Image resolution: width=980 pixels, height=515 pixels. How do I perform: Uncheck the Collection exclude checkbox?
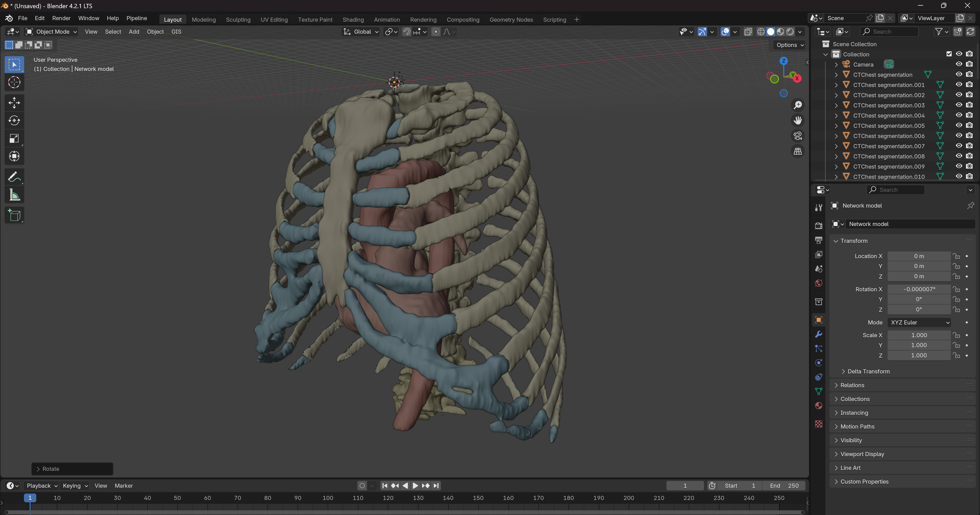[x=949, y=54]
